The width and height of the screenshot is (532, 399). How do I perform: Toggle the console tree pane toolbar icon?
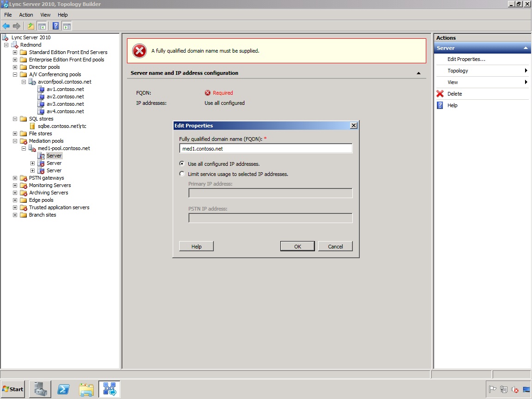coord(42,26)
